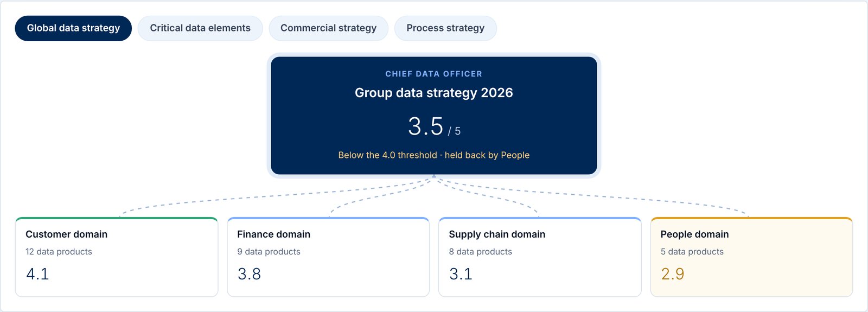Viewport: 868px width, 312px height.
Task: Click the '5 data products' text
Action: pyautogui.click(x=692, y=252)
